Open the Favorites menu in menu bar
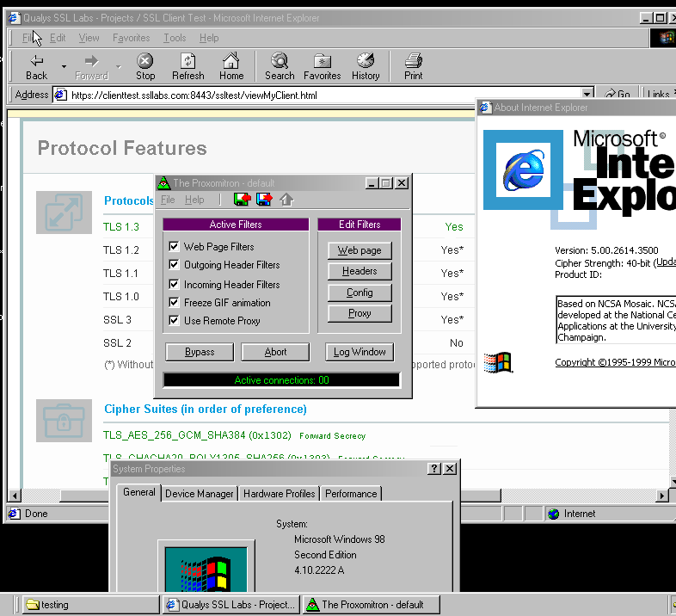Viewport: 676px width, 616px height. [131, 38]
